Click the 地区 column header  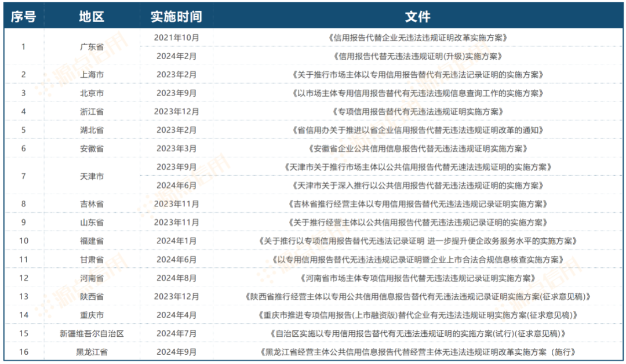(92, 16)
